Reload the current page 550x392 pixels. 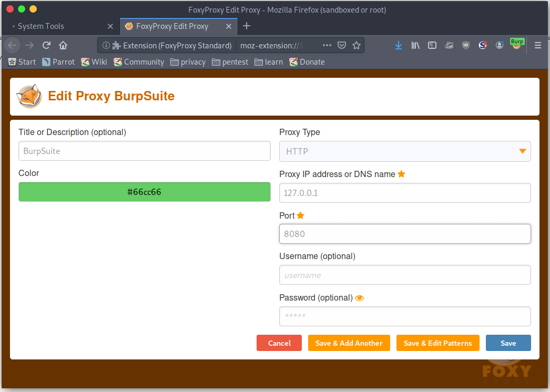click(x=46, y=45)
